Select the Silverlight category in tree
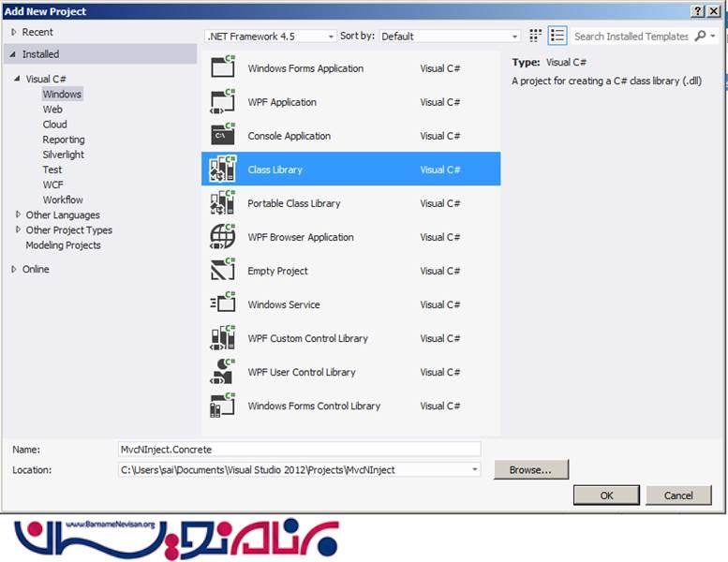This screenshot has height=562, width=728. pos(63,155)
